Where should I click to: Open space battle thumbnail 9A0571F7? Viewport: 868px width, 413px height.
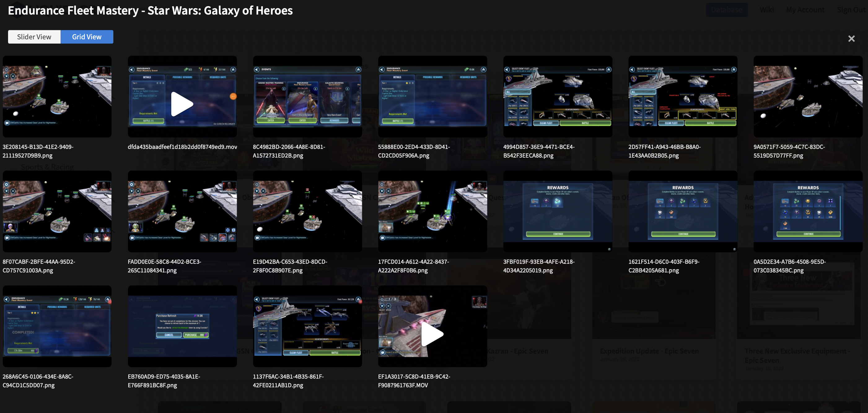(808, 96)
